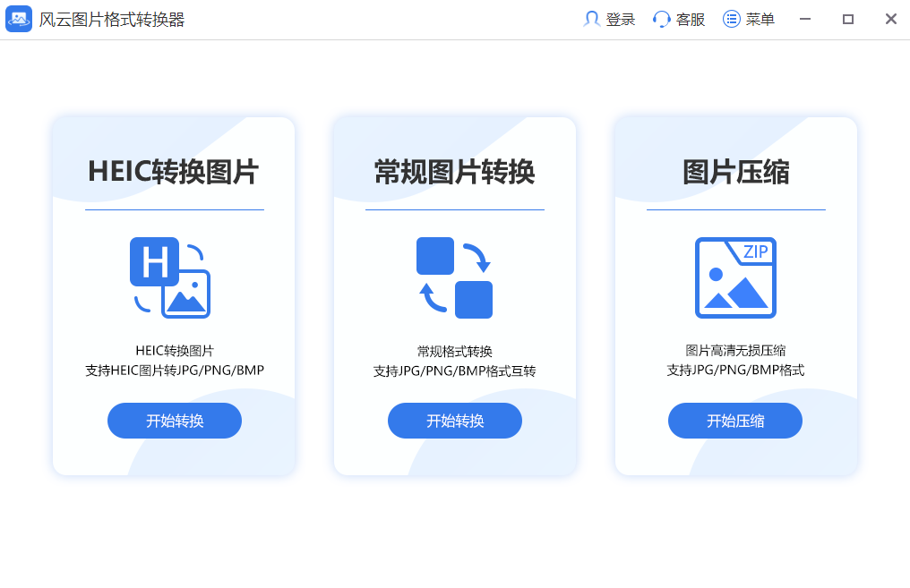Screen dimensions: 910x588
Task: Click the 风云图片格式转换器 app logo icon
Action: point(19,19)
